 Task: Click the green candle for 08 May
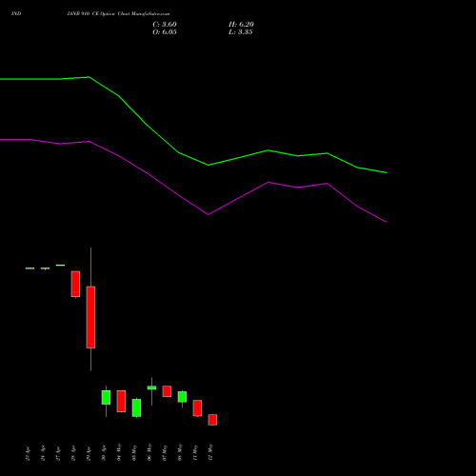[182, 397]
